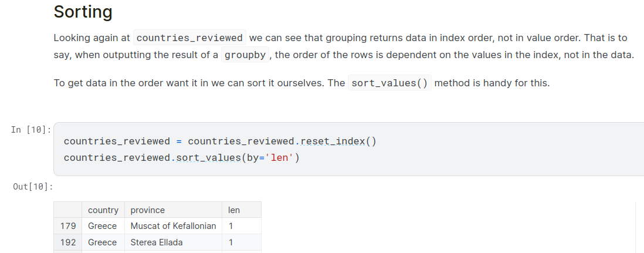Click the inline countries_reviewed code in the paragraph
This screenshot has width=644, height=253.
(189, 38)
